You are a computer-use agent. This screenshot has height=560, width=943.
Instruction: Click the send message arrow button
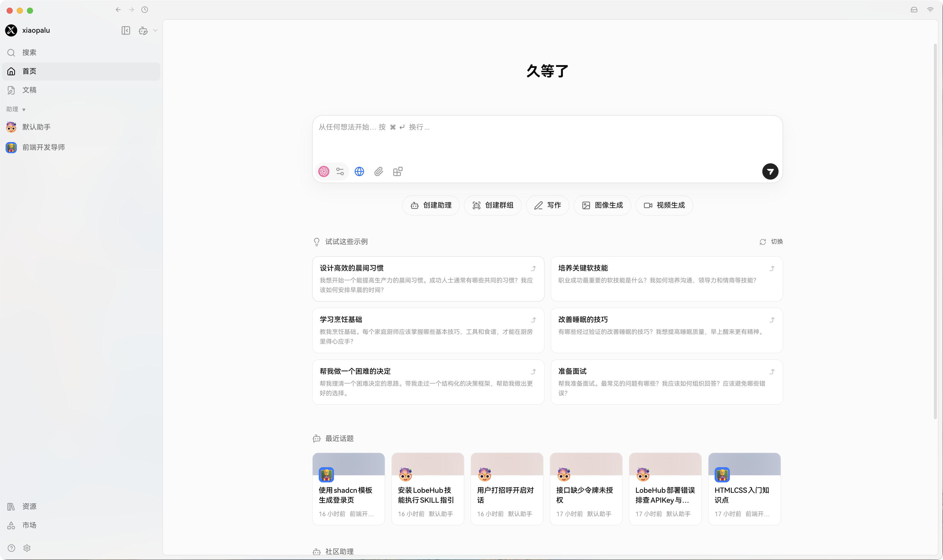coord(770,172)
